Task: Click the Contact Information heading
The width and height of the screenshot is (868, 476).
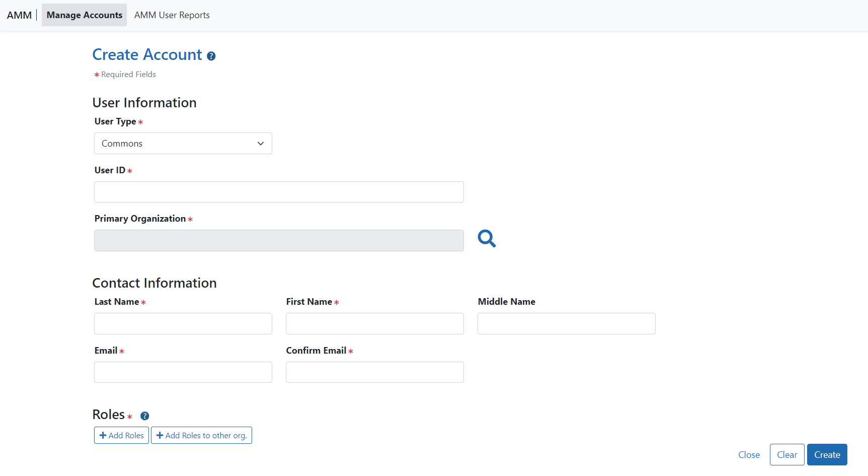Action: click(154, 283)
